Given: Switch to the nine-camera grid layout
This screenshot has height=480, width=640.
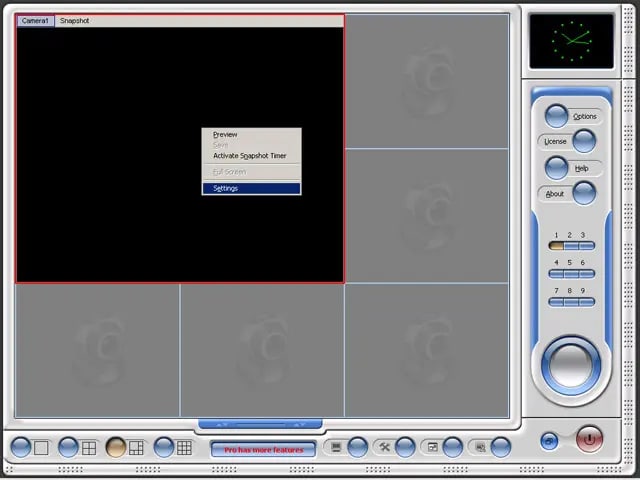Looking at the screenshot, I should coord(164,447).
